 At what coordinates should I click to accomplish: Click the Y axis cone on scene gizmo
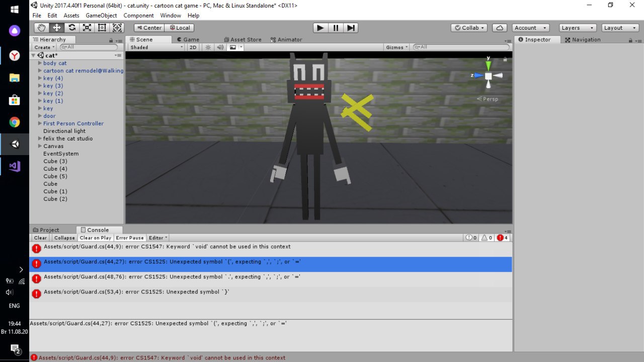pyautogui.click(x=488, y=65)
